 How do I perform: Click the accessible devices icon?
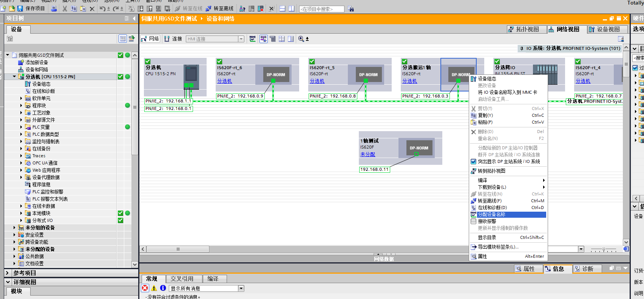click(242, 8)
